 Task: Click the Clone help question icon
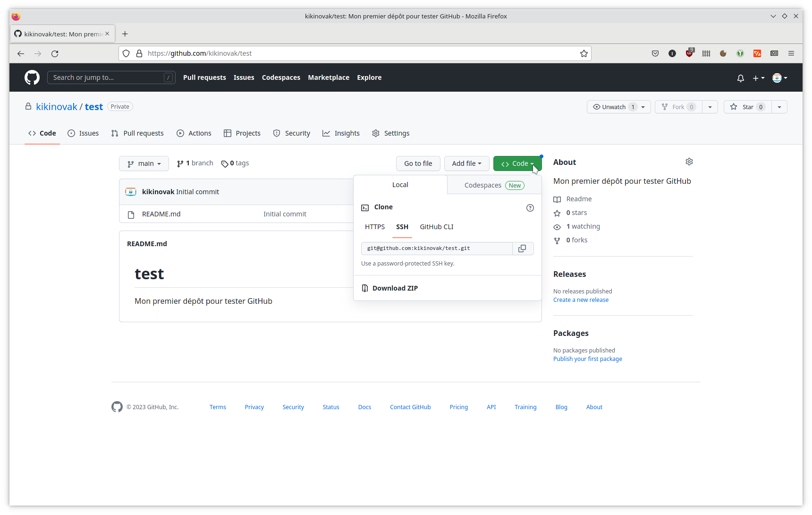(530, 208)
